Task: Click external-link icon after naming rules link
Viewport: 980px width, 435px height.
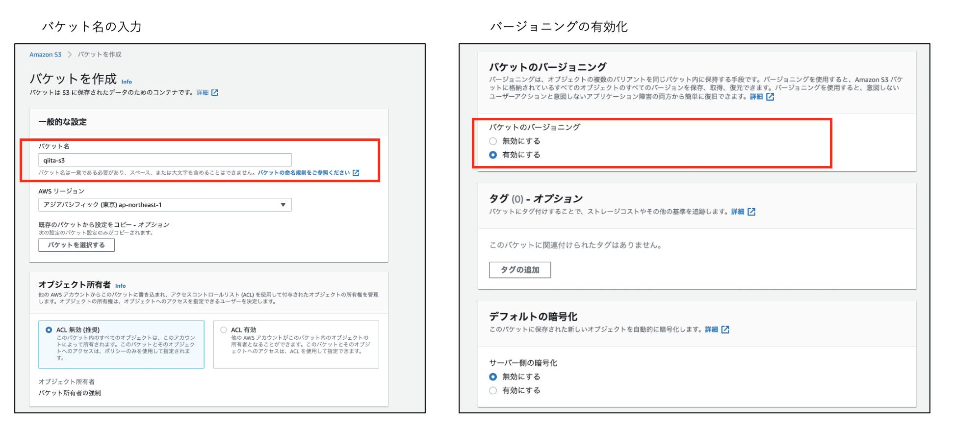Action: 356,173
